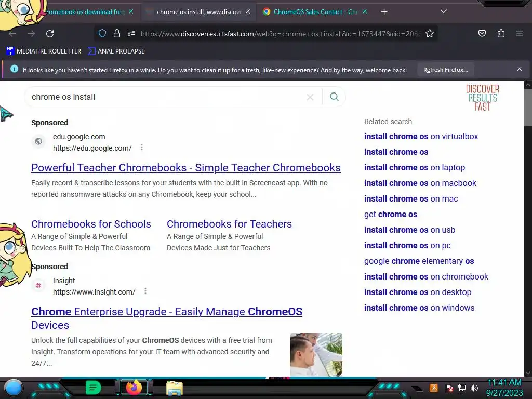Select install chrome os on desktop

coord(417,292)
